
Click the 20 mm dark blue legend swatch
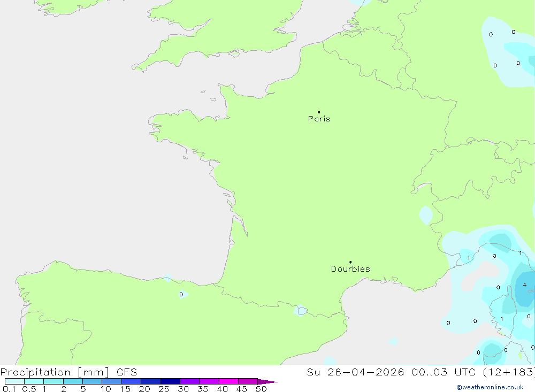(x=150, y=381)
